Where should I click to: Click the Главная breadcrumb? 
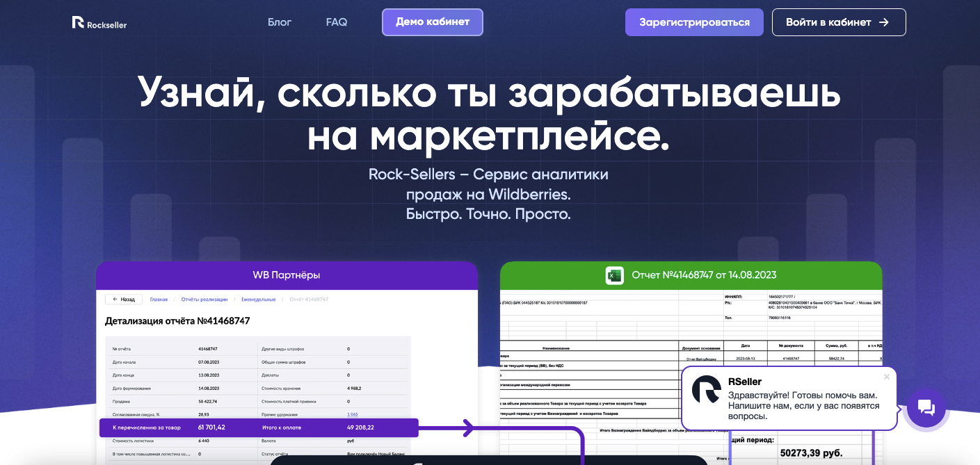159,300
